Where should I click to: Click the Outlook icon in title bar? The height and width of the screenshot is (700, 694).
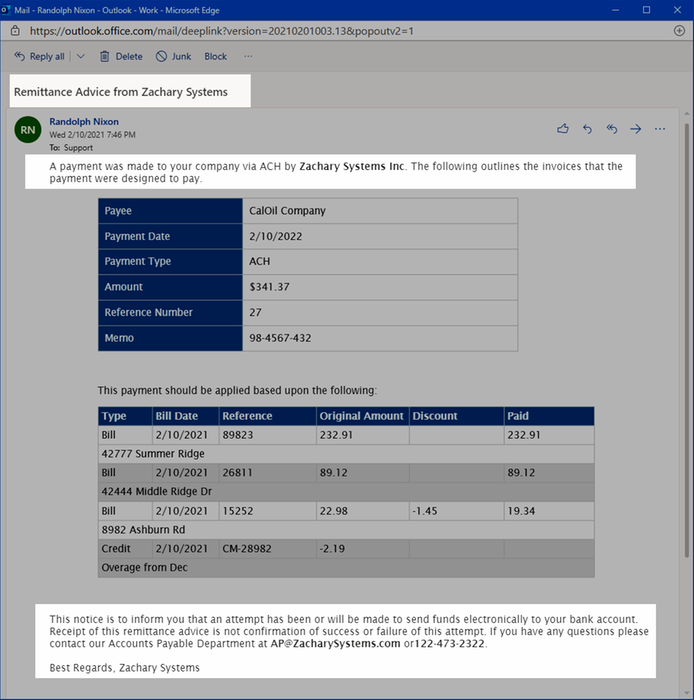coord(5,9)
